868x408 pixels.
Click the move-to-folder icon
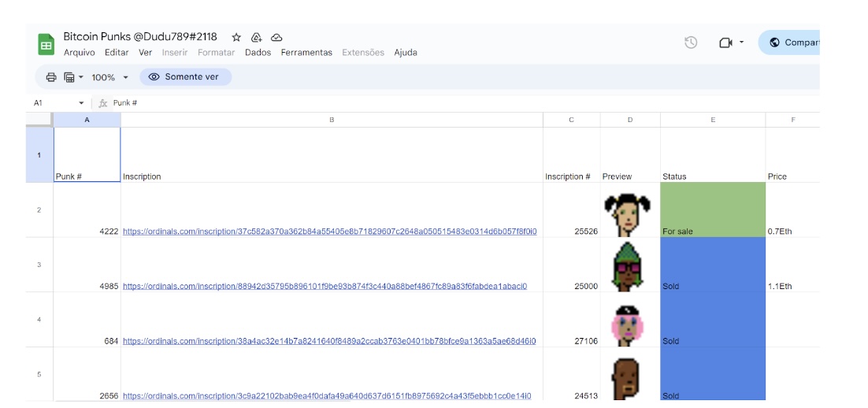coord(256,37)
